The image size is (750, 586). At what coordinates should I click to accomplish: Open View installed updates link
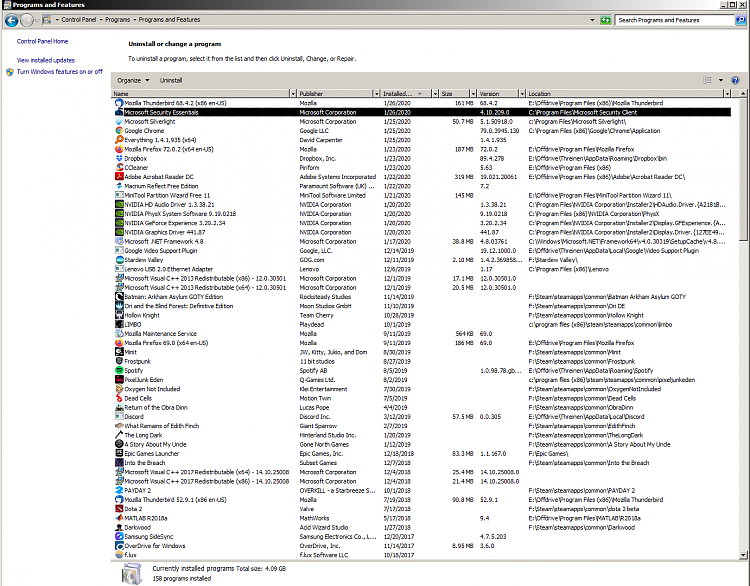[x=46, y=60]
